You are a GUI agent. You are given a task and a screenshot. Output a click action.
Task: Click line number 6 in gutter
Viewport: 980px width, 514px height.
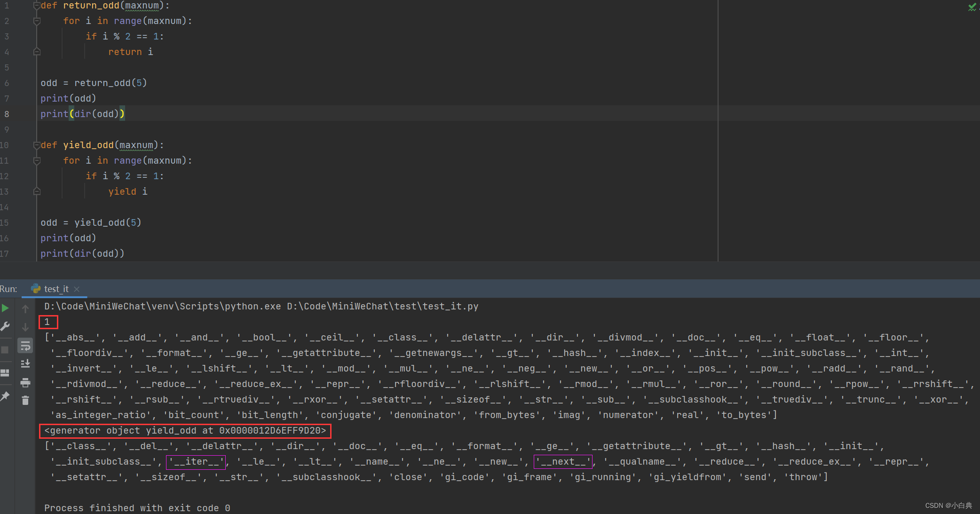pos(7,83)
